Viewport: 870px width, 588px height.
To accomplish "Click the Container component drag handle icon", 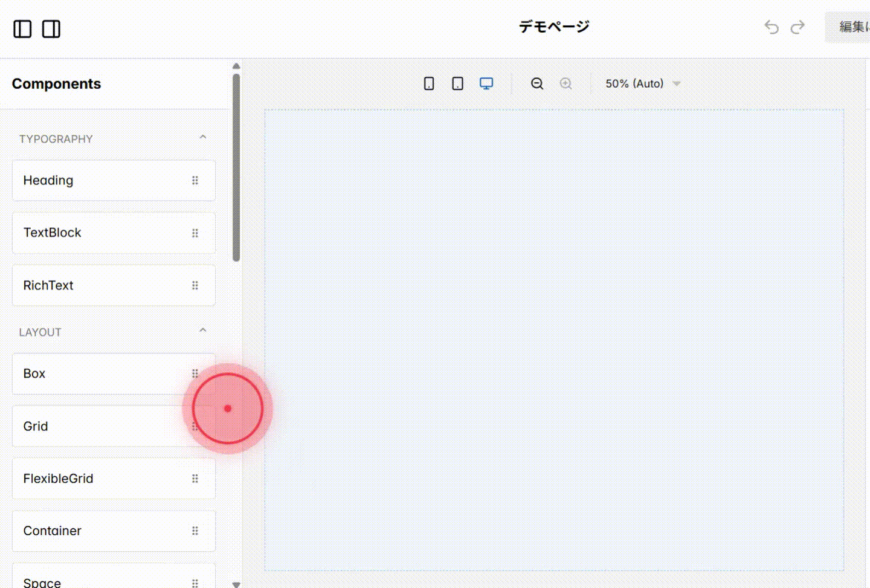I will (195, 531).
